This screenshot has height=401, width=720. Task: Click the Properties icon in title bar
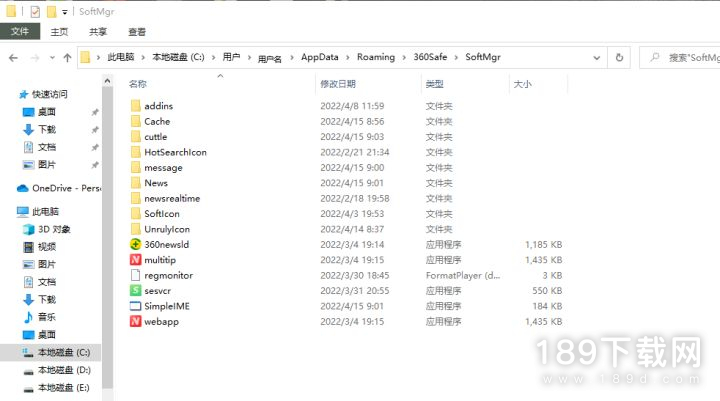[35, 11]
